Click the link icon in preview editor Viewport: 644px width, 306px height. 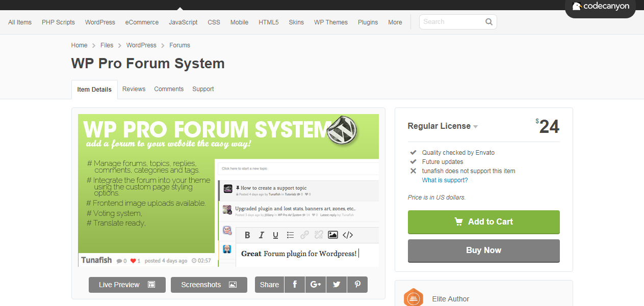304,235
